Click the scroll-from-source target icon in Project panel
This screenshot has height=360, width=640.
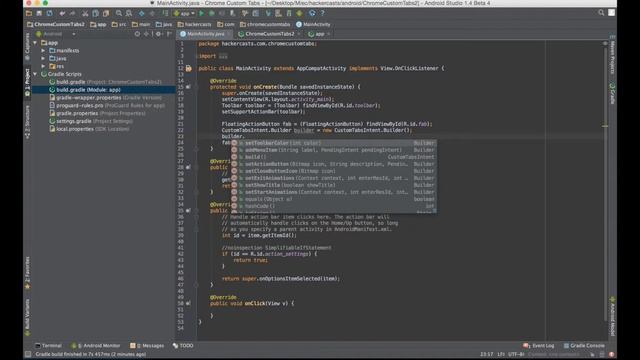point(137,34)
